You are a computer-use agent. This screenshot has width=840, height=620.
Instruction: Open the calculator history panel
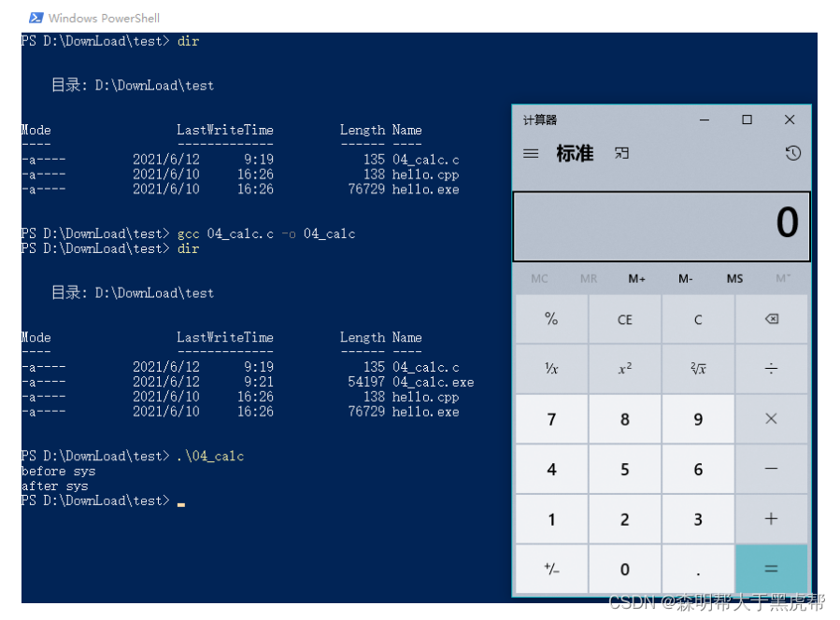click(x=793, y=154)
